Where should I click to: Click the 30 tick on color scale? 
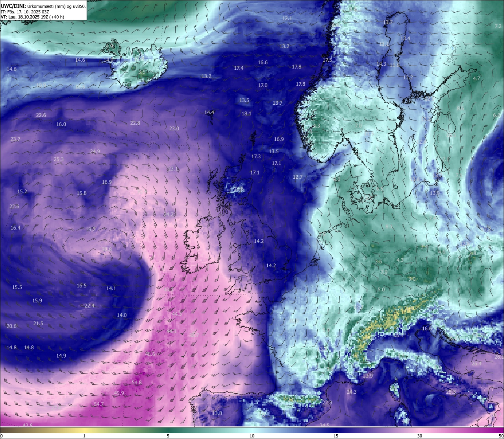[420, 436]
